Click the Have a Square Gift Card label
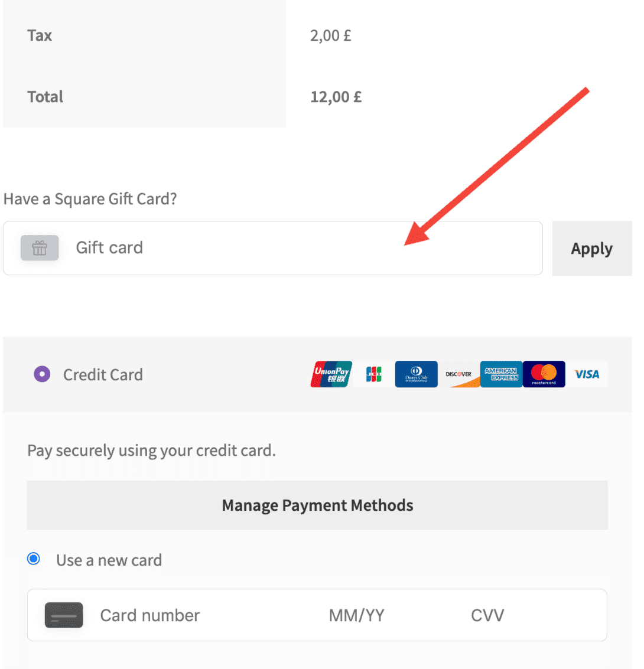The width and height of the screenshot is (644, 669). (x=90, y=199)
